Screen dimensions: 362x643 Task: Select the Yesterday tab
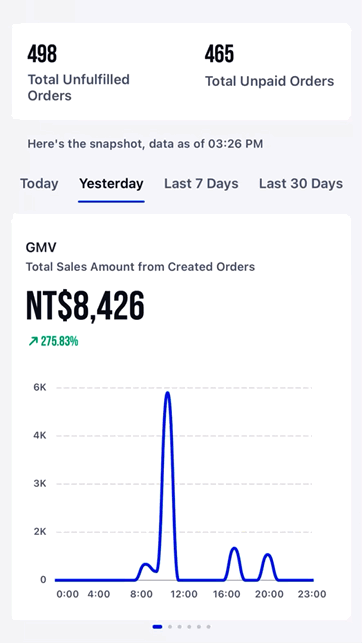click(111, 183)
